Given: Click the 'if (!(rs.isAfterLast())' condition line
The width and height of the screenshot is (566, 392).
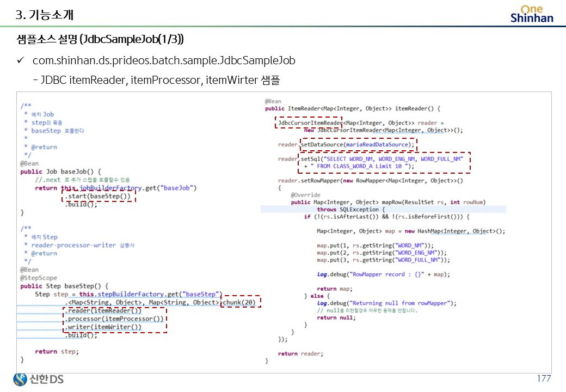Looking at the screenshot, I should point(386,217).
